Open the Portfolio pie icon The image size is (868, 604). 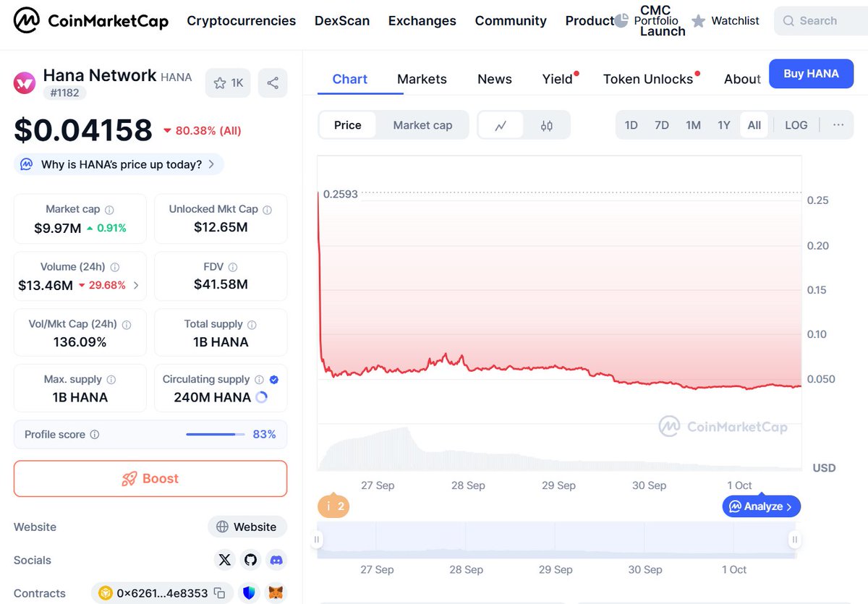click(x=621, y=21)
